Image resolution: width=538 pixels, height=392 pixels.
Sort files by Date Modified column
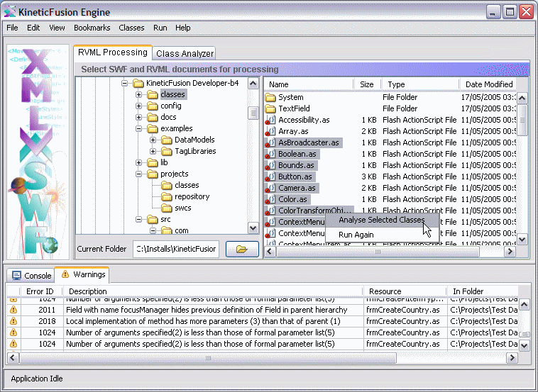pos(488,84)
